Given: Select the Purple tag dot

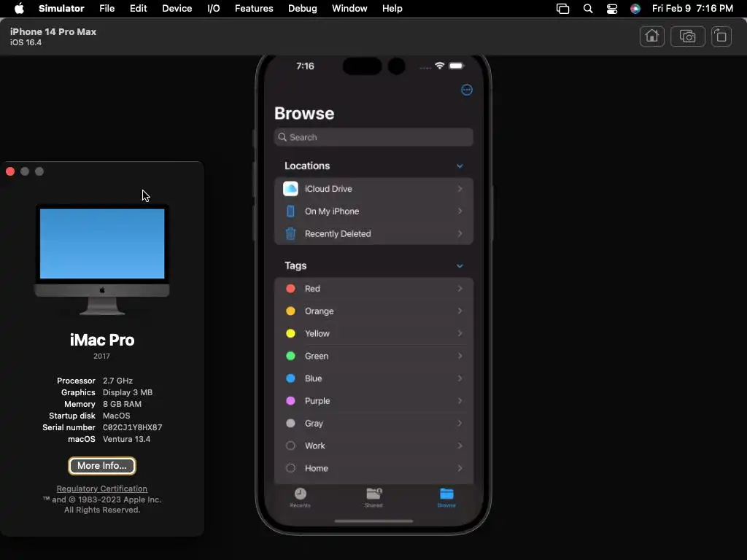Looking at the screenshot, I should point(290,400).
